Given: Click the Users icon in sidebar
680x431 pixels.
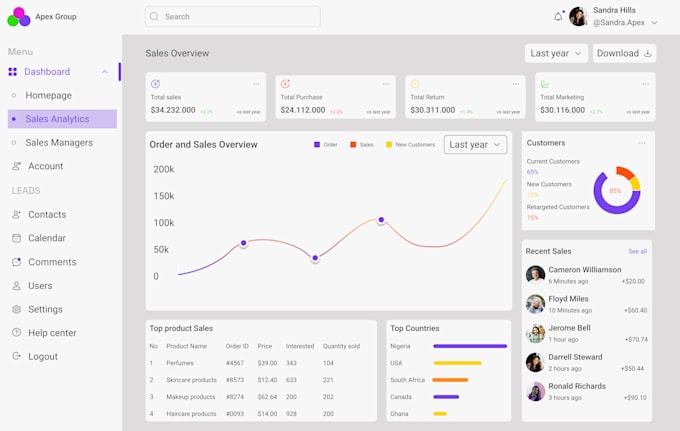Looking at the screenshot, I should tap(16, 286).
